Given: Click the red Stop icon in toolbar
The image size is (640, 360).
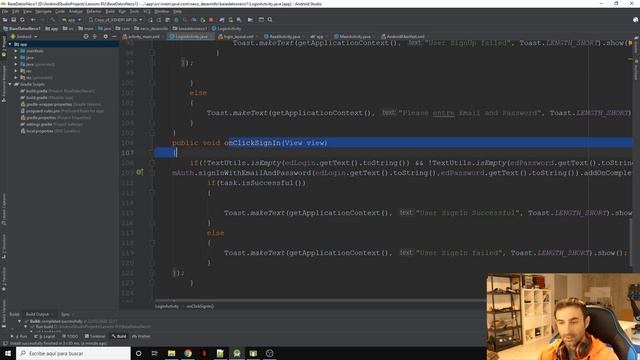Looking at the screenshot, I should tap(211, 20).
